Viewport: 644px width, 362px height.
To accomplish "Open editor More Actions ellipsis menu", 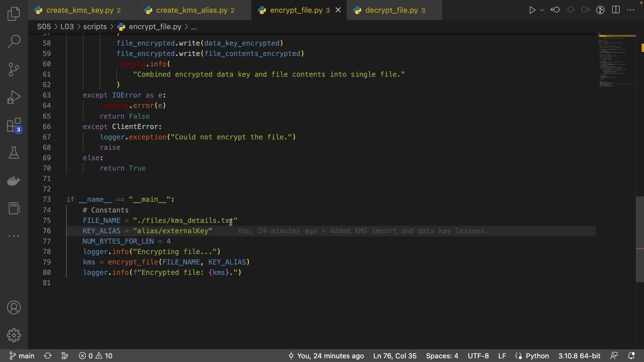I will click(631, 10).
